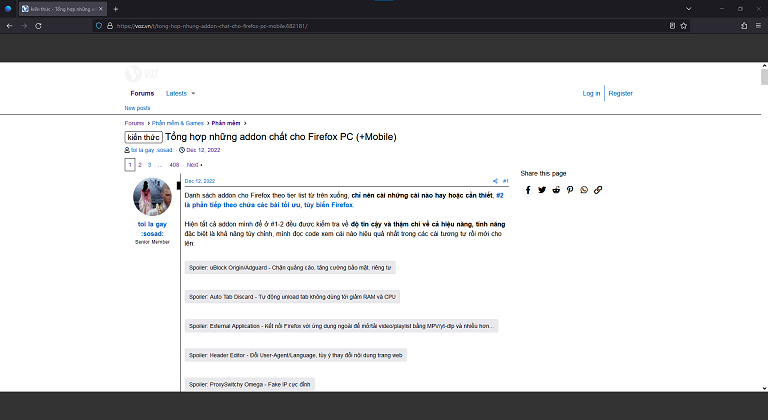Expand the Auto Tab Discard spoiler
Screen dimensions: 768x420
(292, 297)
